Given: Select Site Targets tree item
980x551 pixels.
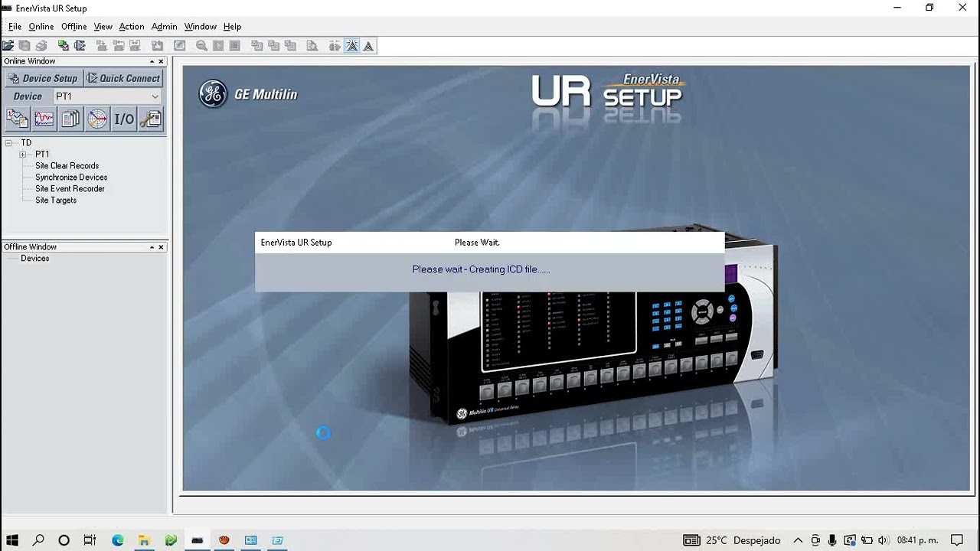Looking at the screenshot, I should (x=56, y=201).
